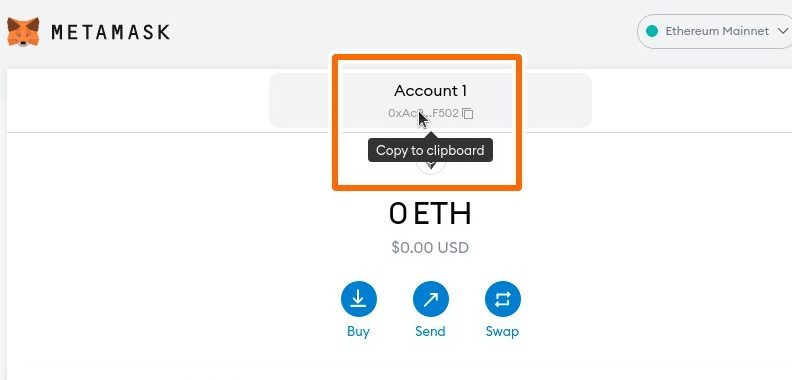This screenshot has height=380, width=792.
Task: Click the green network status dot
Action: tap(652, 31)
